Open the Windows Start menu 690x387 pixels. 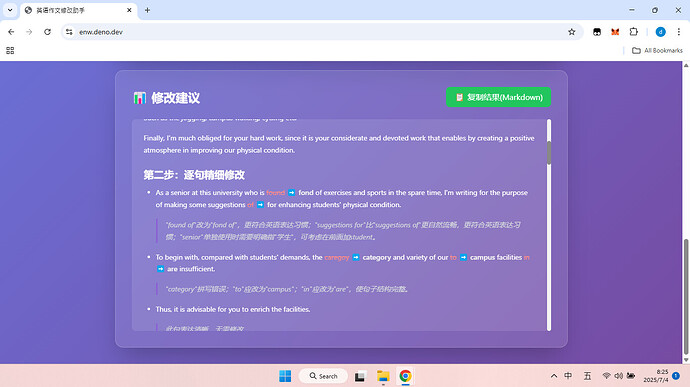(285, 376)
